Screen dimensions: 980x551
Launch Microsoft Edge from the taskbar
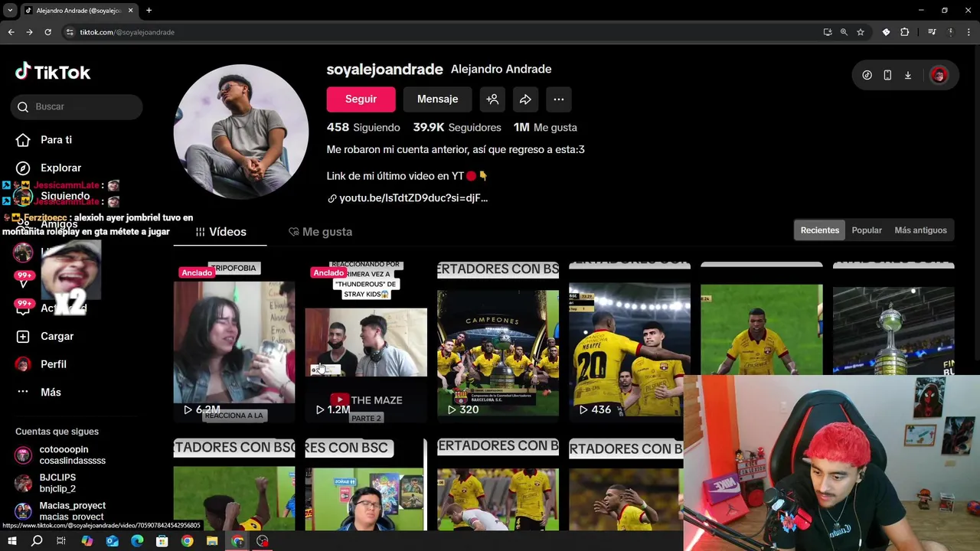click(x=137, y=541)
